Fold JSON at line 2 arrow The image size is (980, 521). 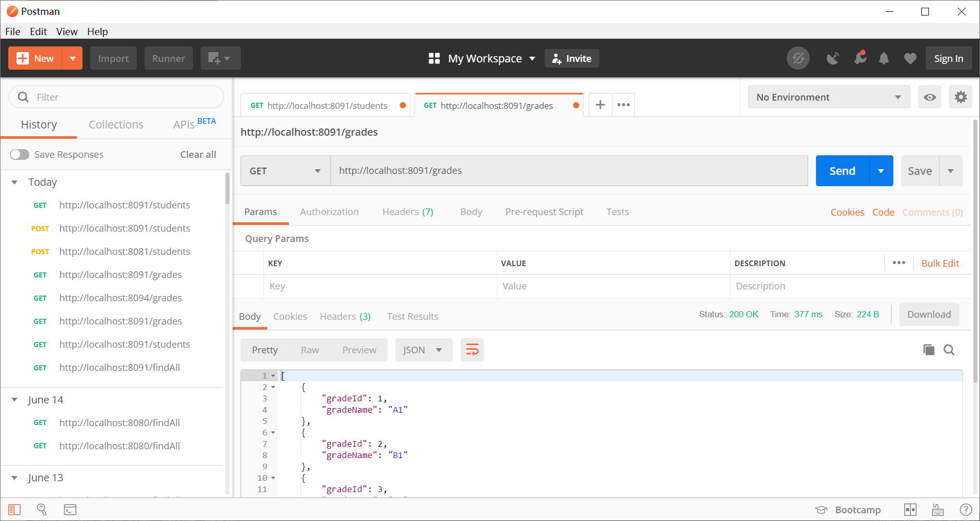[x=273, y=387]
